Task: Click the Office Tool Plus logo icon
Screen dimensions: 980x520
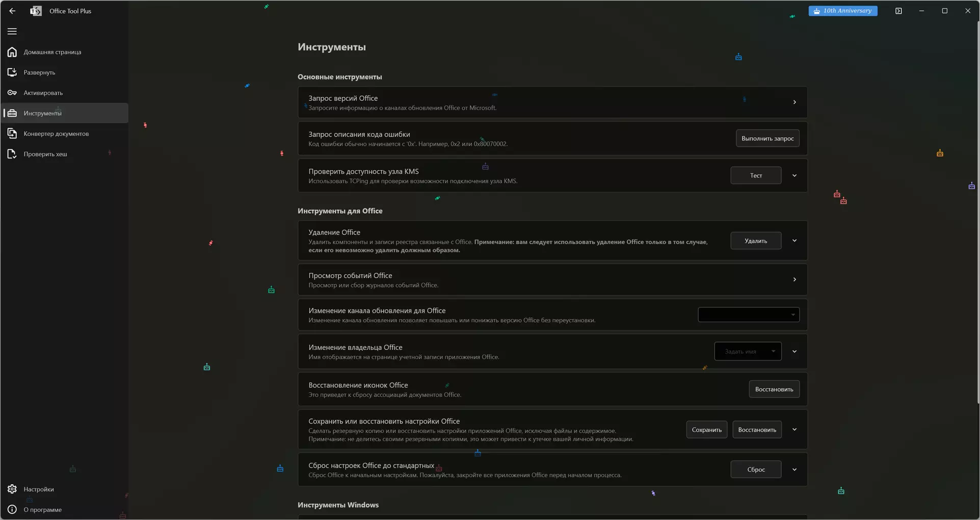Action: tap(36, 11)
